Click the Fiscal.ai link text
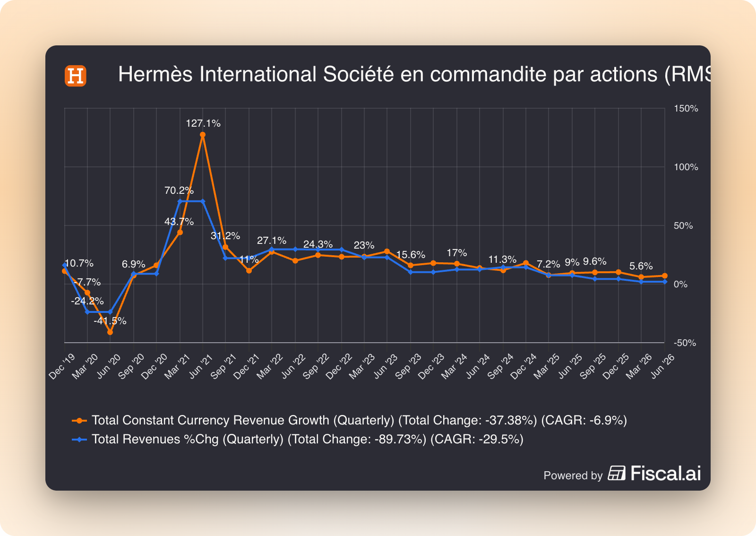Screen dimensions: 756x536 click(666, 473)
